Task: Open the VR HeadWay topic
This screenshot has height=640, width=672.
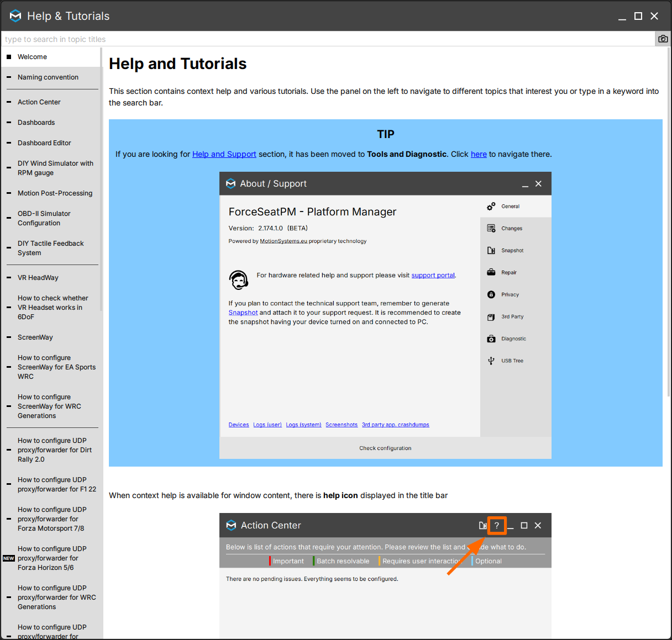Action: coord(51,278)
